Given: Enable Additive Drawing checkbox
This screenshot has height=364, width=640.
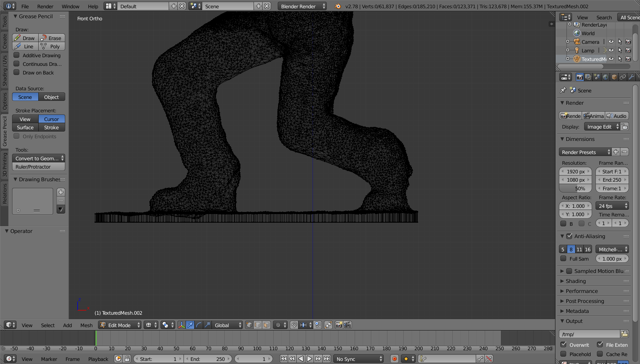Looking at the screenshot, I should [x=16, y=55].
